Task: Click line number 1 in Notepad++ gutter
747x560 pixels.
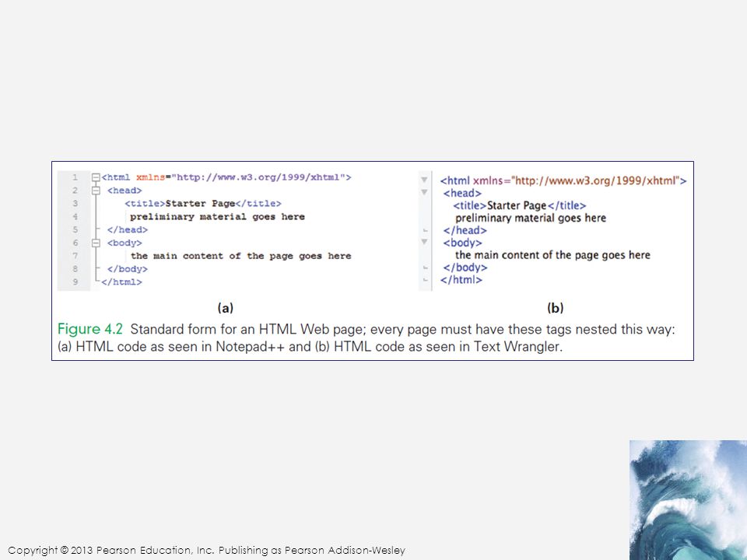Action: [75, 177]
